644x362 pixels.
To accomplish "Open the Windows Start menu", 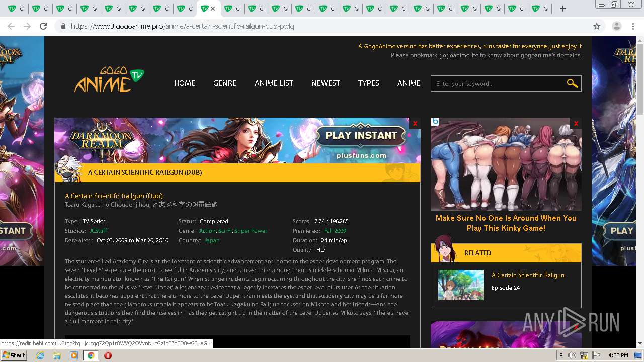I will [x=14, y=355].
